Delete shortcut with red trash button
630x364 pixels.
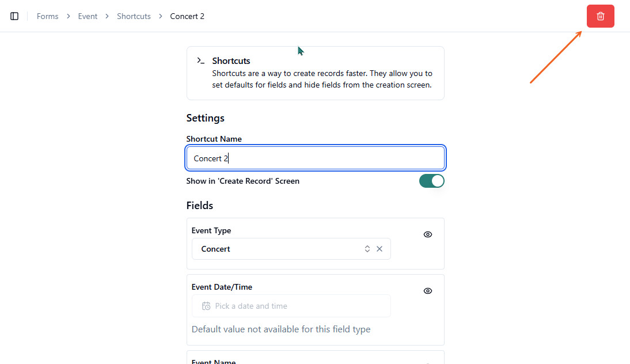pos(600,16)
